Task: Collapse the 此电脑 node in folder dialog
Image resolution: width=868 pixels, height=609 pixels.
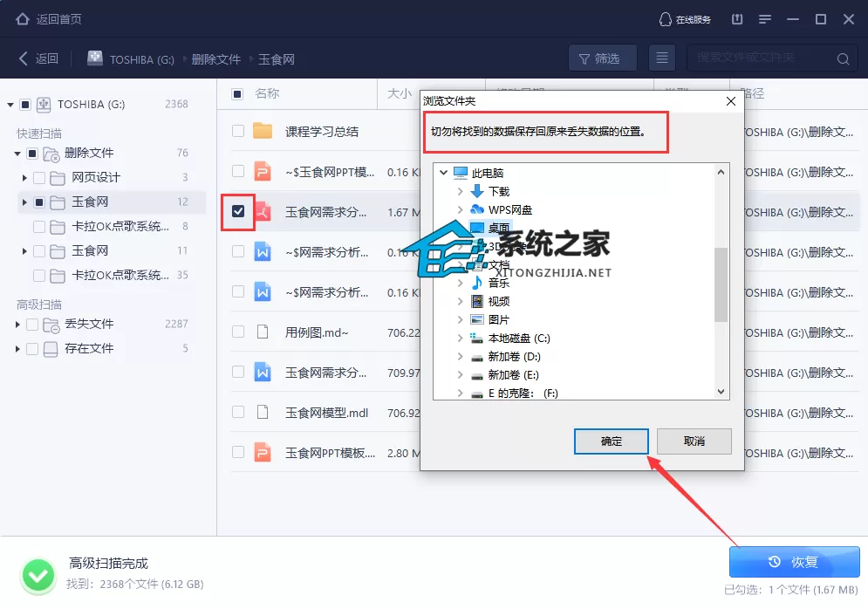Action: point(443,173)
